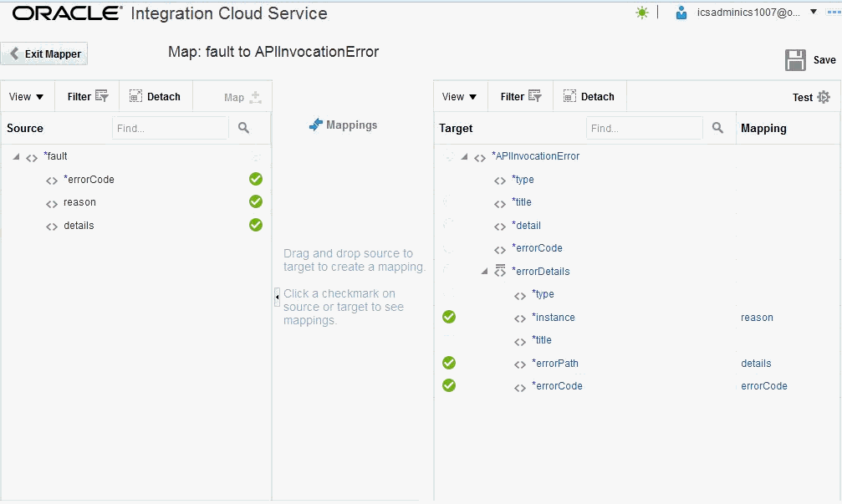842x504 pixels.
Task: Click the sun-shaped icon in the header
Action: [642, 13]
